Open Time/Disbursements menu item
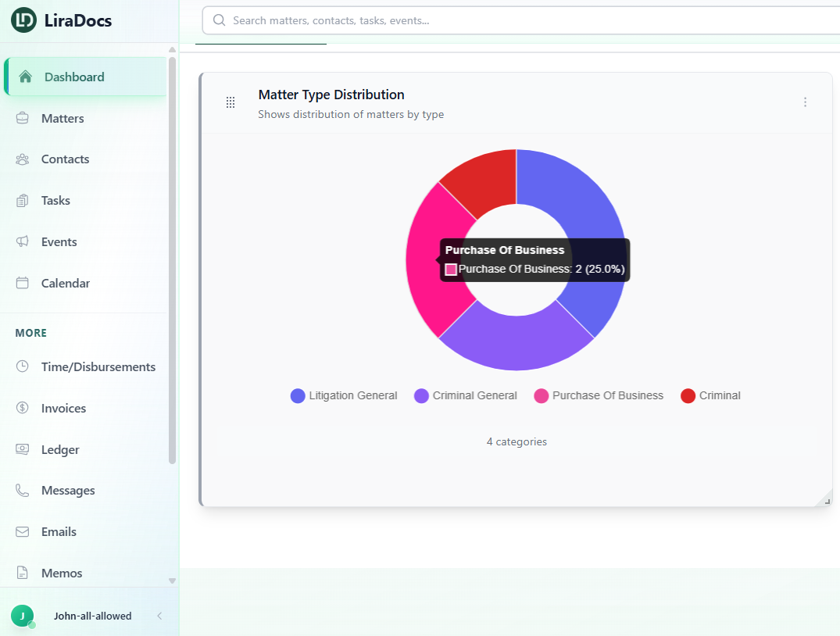The image size is (840, 636). [x=98, y=367]
